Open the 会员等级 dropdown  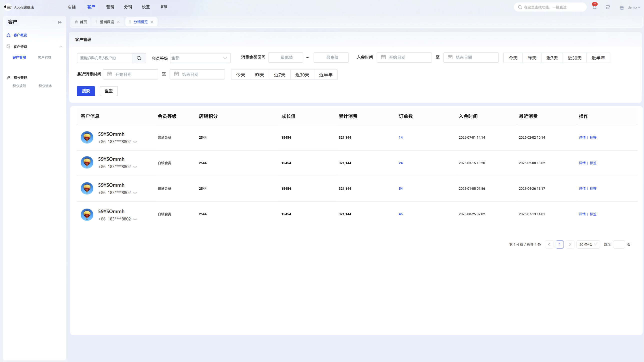point(200,58)
